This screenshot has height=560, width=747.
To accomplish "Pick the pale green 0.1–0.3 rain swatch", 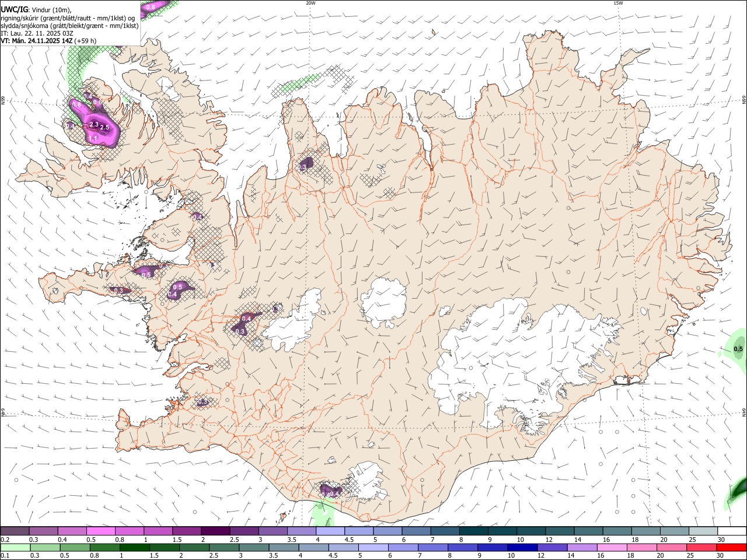I will pos(15,547).
